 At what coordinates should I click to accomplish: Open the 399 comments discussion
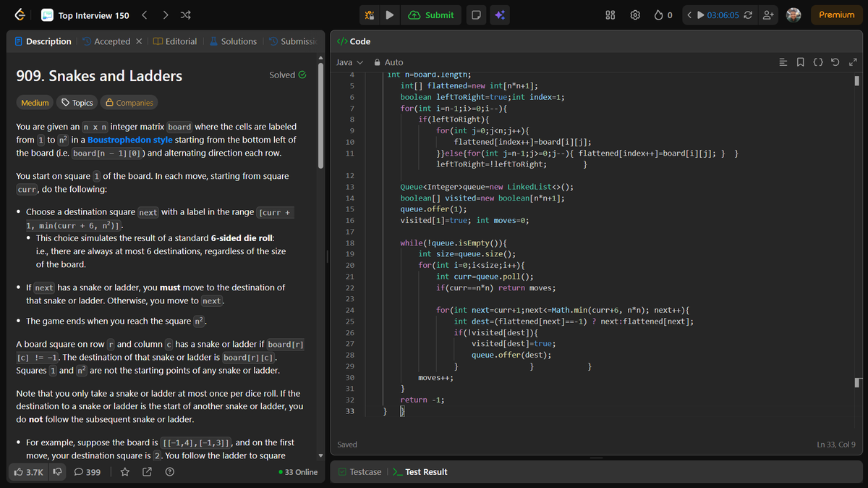[88, 472]
